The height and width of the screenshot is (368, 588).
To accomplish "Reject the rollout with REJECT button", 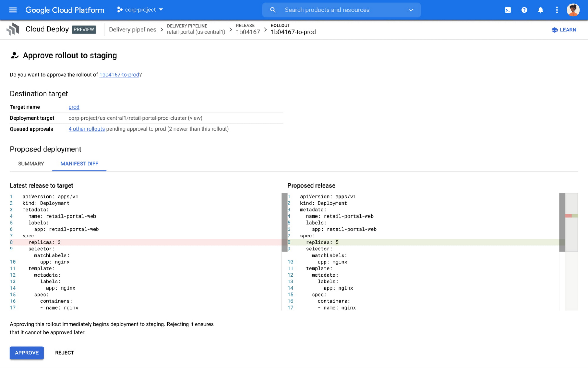I will click(64, 353).
